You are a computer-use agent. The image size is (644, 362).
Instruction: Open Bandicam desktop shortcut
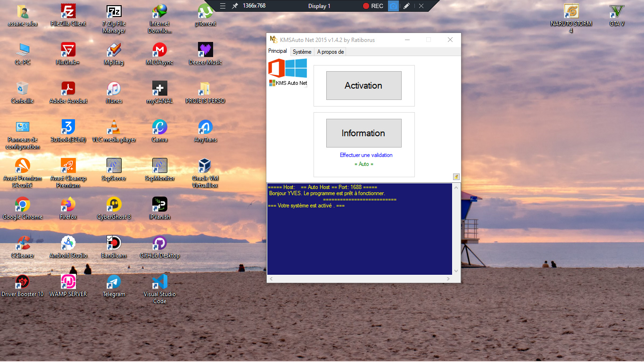point(114,247)
